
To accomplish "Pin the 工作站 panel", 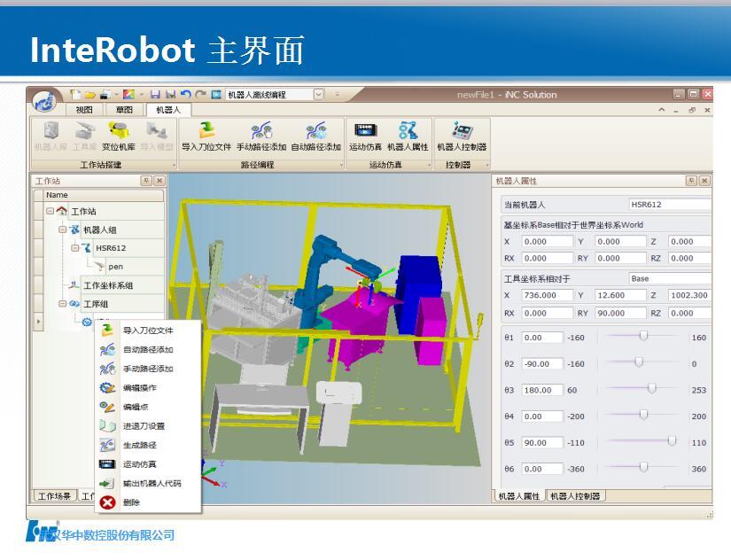I will click(x=146, y=181).
